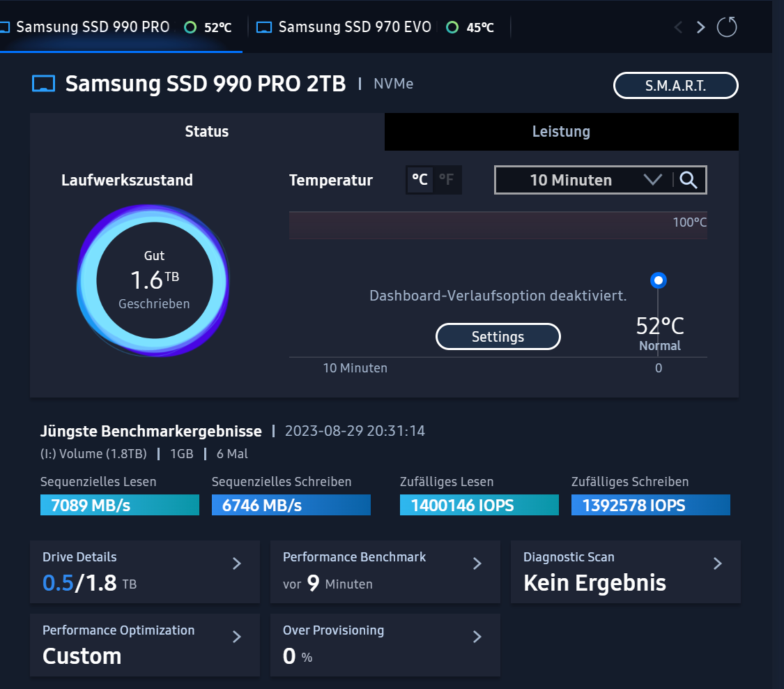Screen dimensions: 784x689
Task: Click the "Custom" optimization value
Action: [x=82, y=656]
